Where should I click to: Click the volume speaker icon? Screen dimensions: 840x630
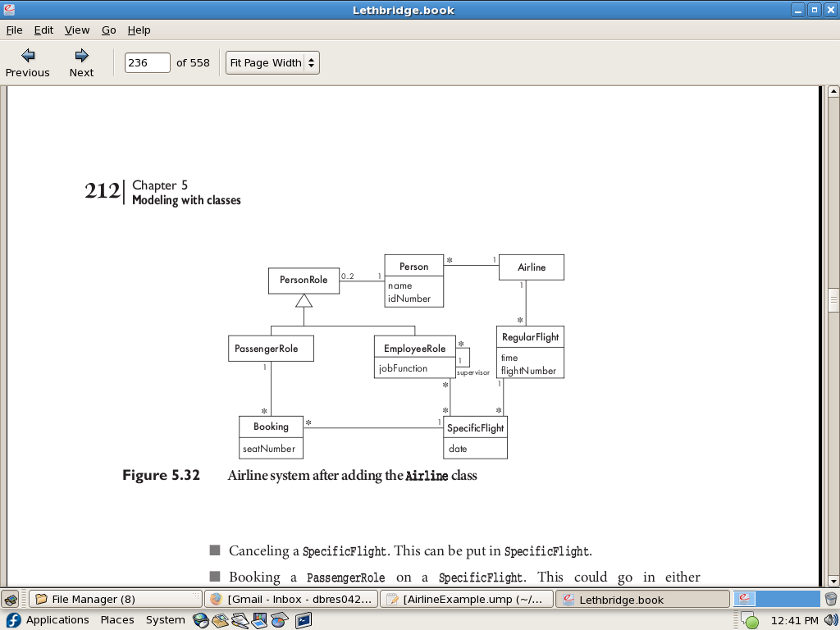[x=831, y=620]
